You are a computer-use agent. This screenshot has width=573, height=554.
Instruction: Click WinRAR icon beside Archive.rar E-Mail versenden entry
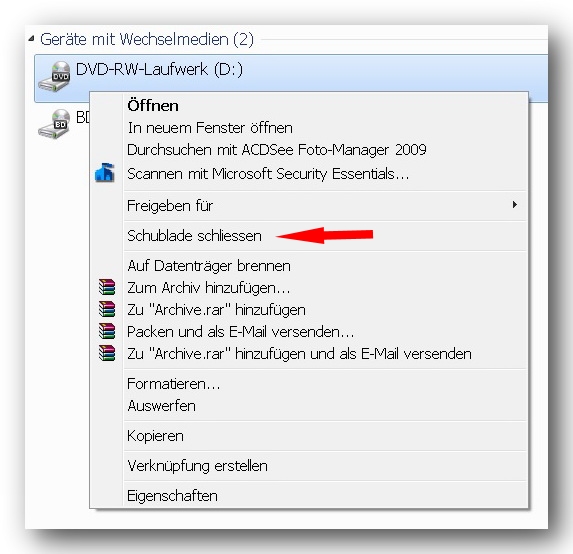(107, 353)
